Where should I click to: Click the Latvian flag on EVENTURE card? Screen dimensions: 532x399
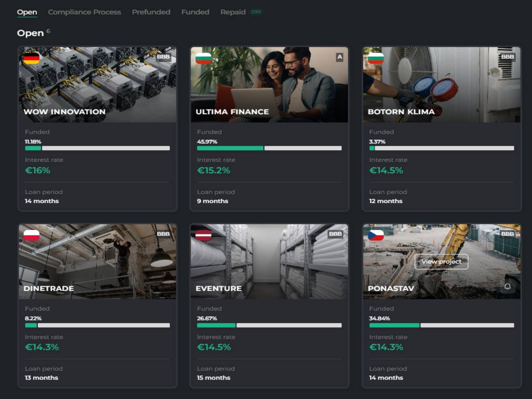pos(204,235)
